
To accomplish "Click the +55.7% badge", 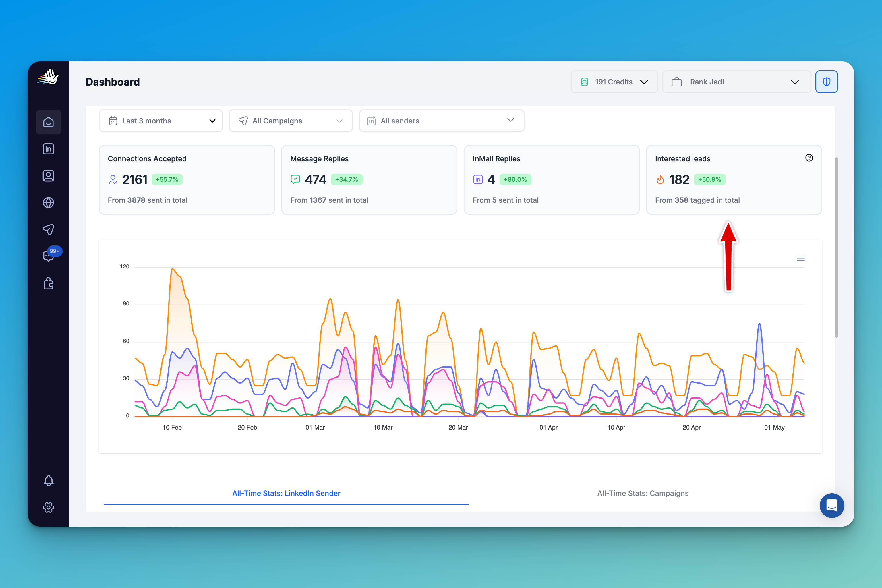I will pyautogui.click(x=167, y=180).
